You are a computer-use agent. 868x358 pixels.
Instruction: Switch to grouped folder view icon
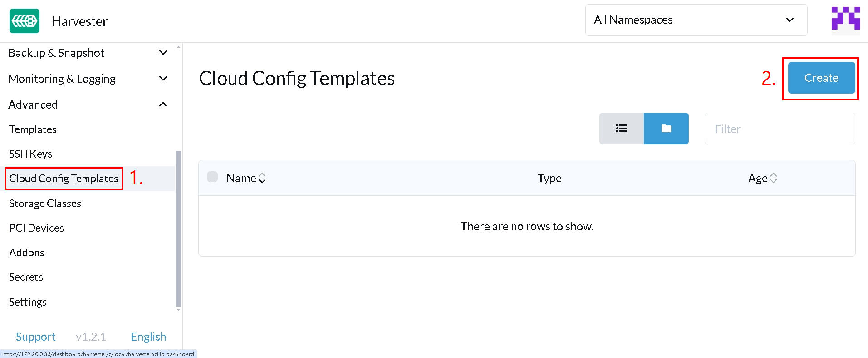coord(666,129)
